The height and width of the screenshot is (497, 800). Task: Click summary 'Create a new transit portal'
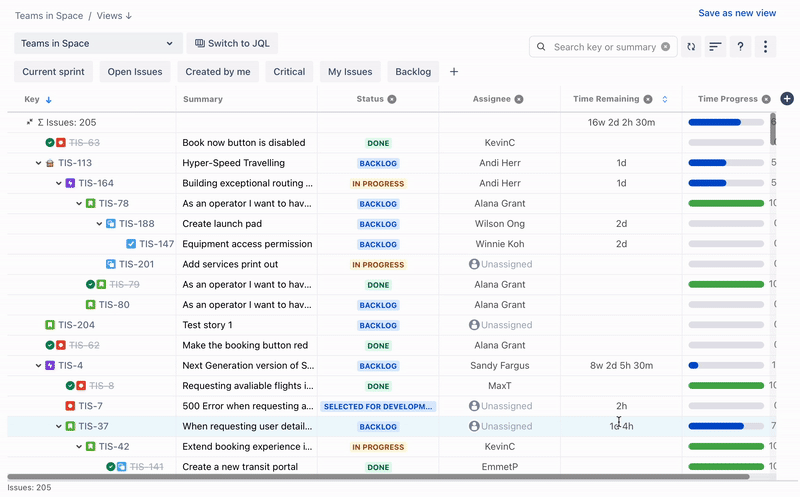240,467
